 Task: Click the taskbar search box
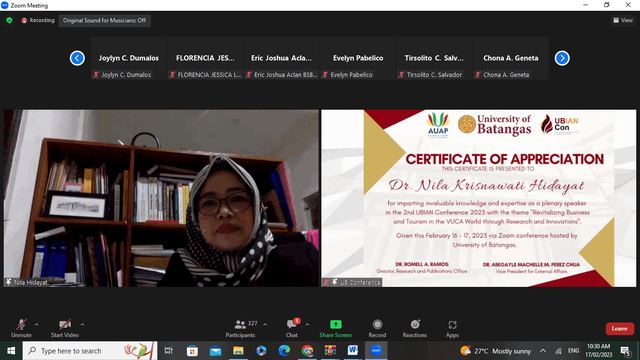click(90, 351)
